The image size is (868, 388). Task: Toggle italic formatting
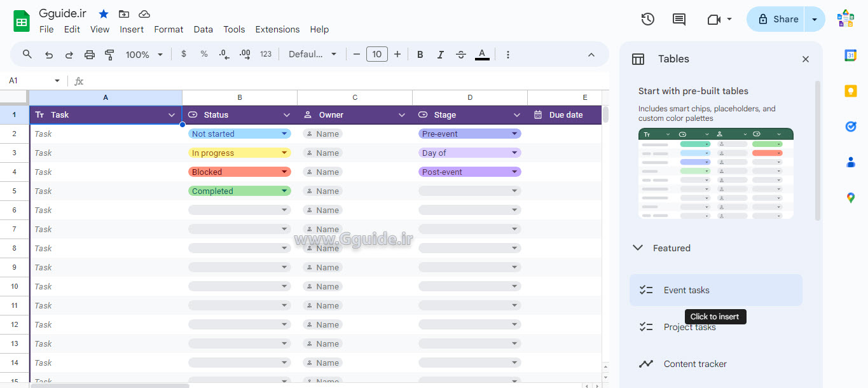[440, 54]
